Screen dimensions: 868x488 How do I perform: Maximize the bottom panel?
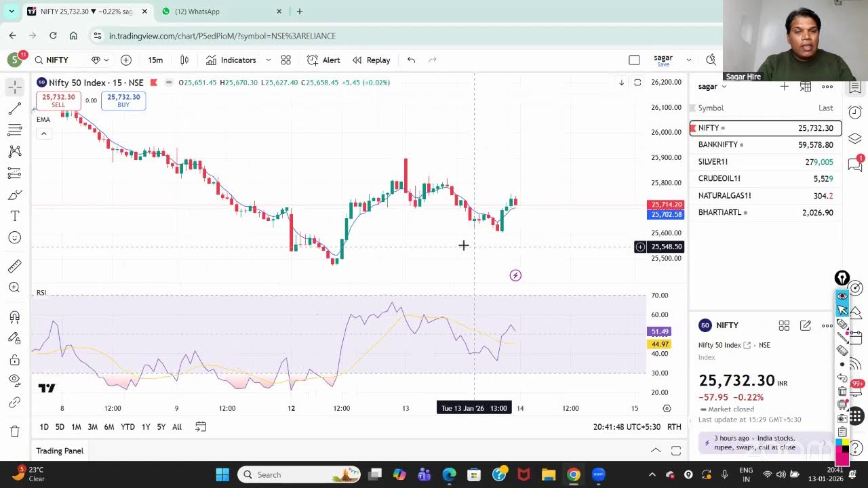[x=676, y=451]
